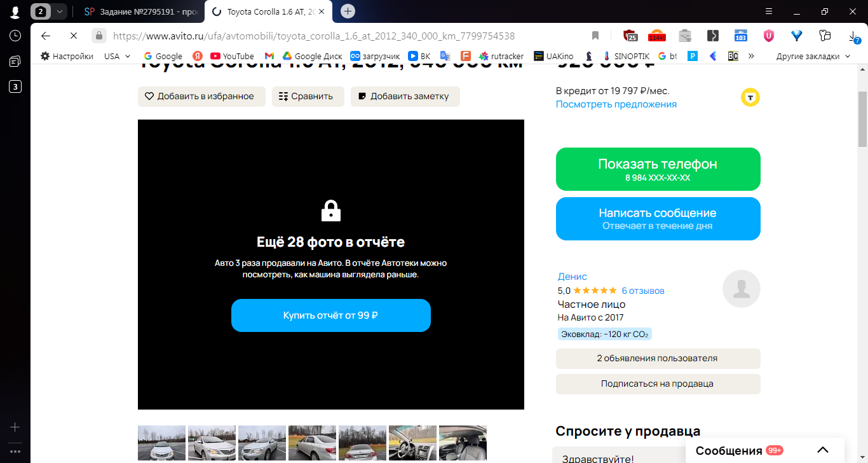Open Посмотреть предложения credit link
This screenshot has width=868, height=463.
click(616, 104)
